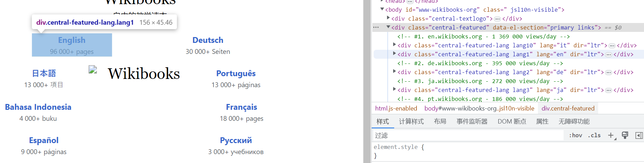This screenshot has width=644, height=163.
Task: Click ellipsis badge in lang2 div row
Action: (x=608, y=72)
